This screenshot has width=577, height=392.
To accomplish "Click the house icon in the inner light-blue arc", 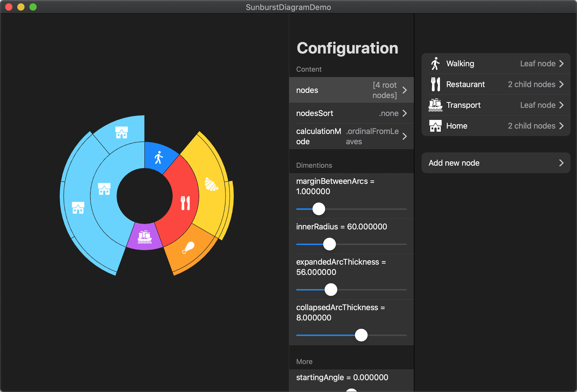I will click(104, 189).
